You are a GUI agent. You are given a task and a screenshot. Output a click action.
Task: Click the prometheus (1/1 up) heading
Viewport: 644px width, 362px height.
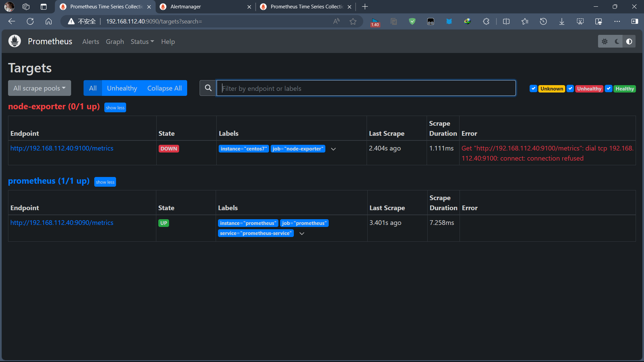pos(49,181)
